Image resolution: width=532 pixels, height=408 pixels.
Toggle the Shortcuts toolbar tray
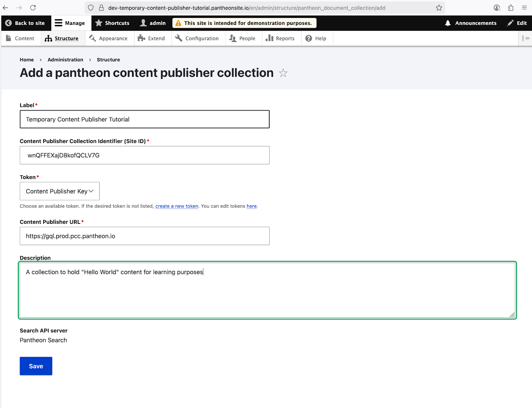point(112,23)
